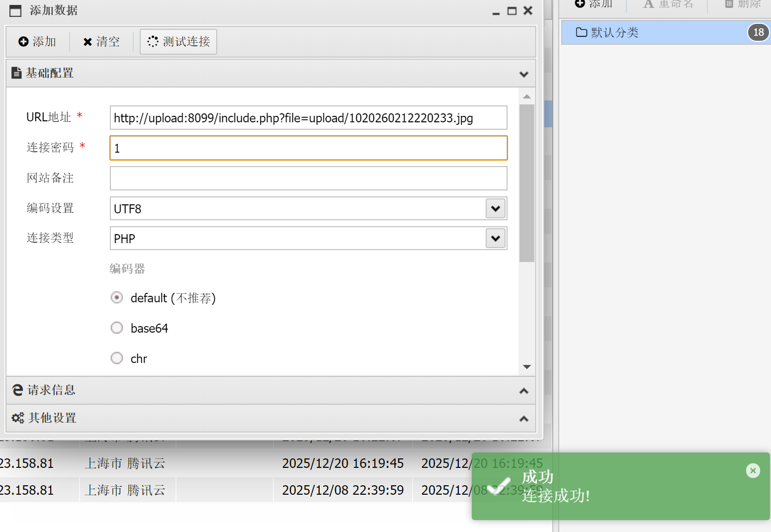Click the 连接密码 password field
771x532 pixels.
308,148
